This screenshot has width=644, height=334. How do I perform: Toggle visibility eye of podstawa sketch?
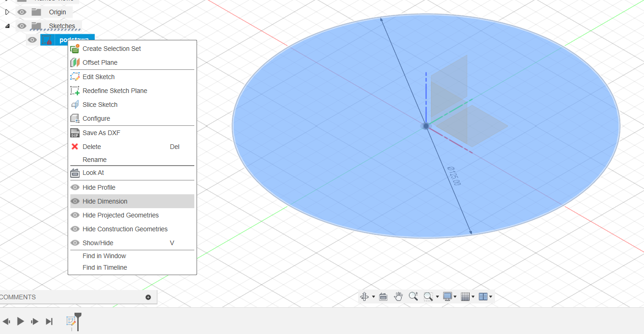tap(32, 40)
